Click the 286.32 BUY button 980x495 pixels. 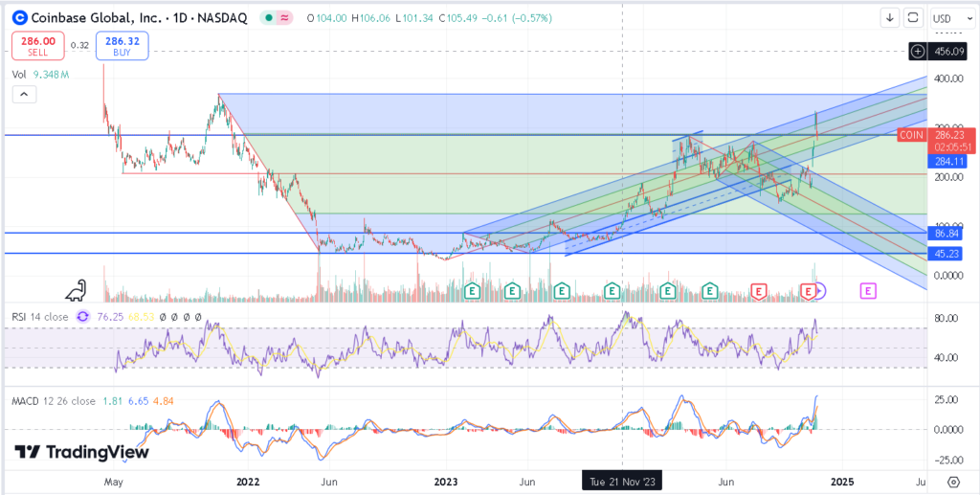122,46
